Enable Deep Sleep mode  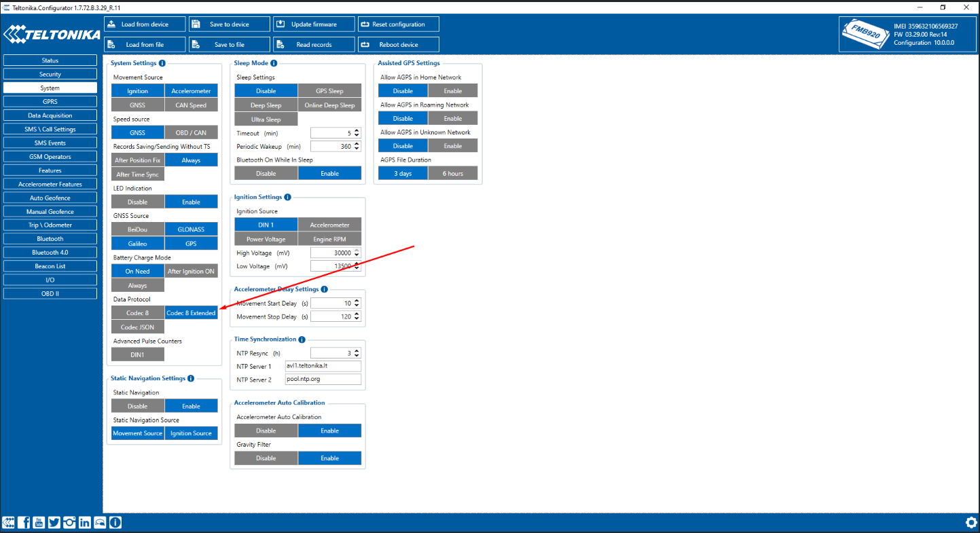266,105
